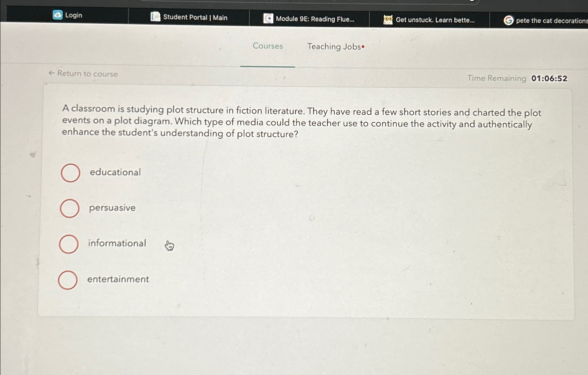The width and height of the screenshot is (588, 375).
Task: Click the cloud icon in the Login tab
Action: (x=58, y=15)
